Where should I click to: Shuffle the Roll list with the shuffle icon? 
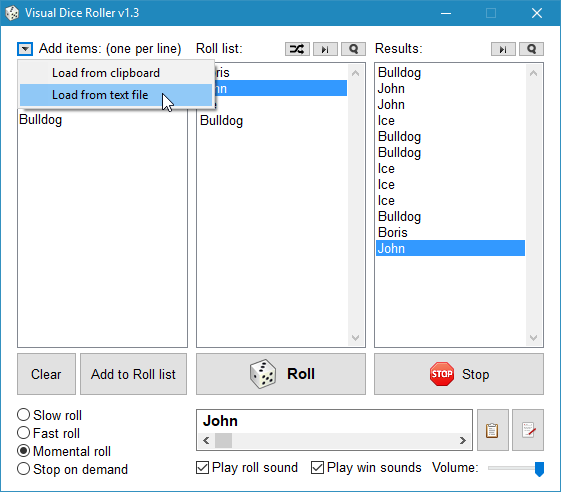pos(297,49)
